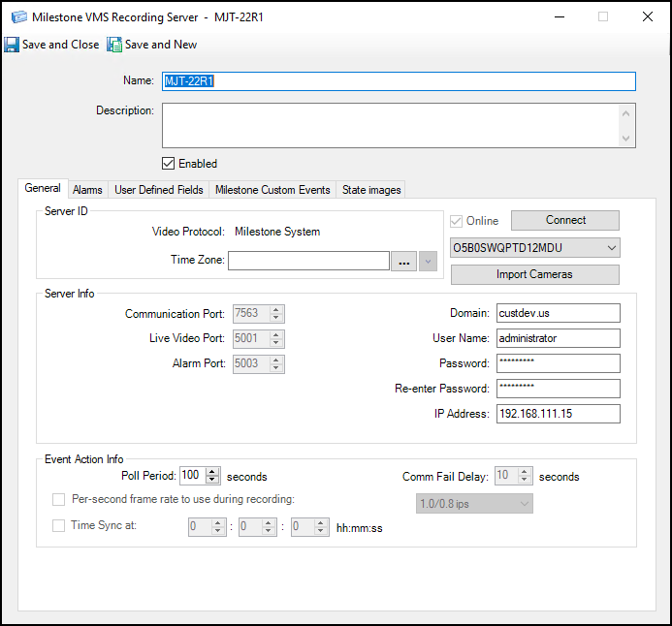Image resolution: width=672 pixels, height=626 pixels.
Task: Decrease the Live Video Port value
Action: coord(276,343)
